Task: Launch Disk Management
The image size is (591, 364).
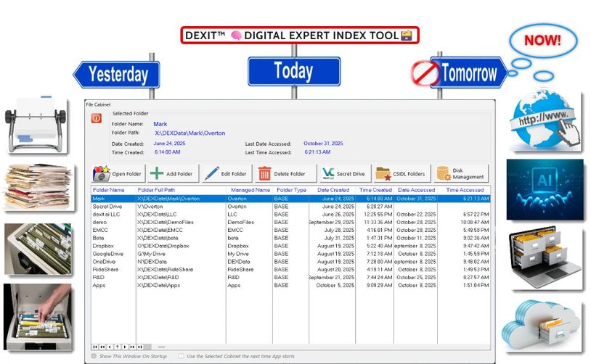Action: [461, 174]
